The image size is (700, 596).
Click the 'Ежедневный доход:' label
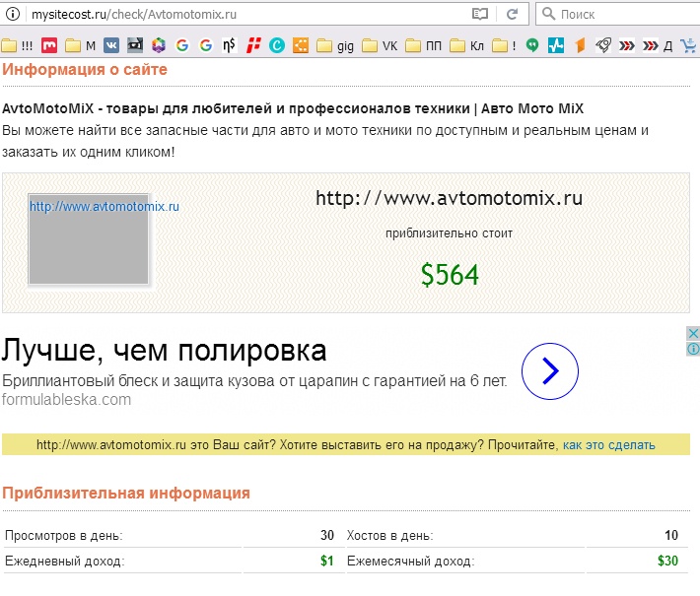pos(65,561)
